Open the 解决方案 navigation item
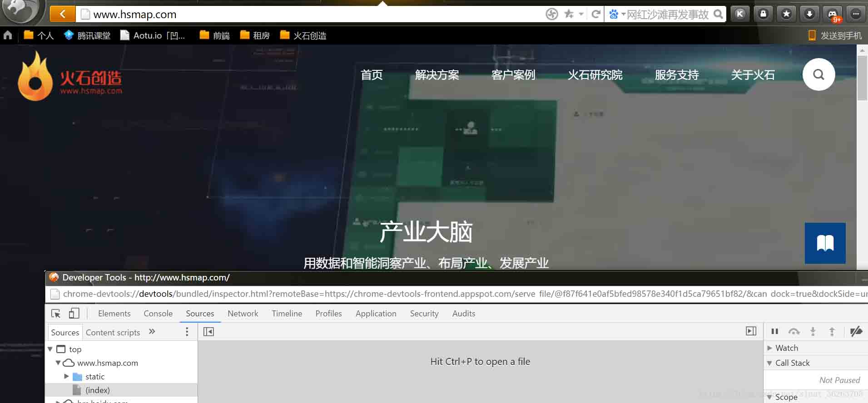 pyautogui.click(x=437, y=75)
